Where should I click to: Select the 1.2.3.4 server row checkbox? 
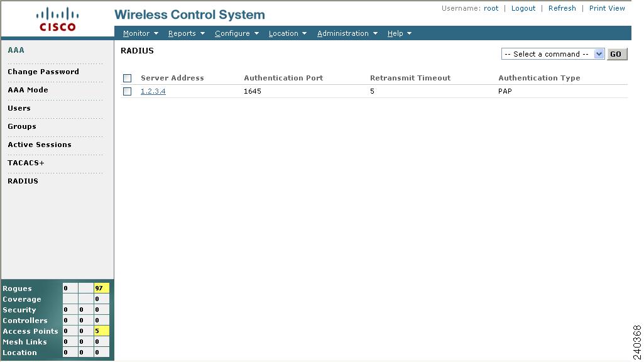(x=128, y=91)
